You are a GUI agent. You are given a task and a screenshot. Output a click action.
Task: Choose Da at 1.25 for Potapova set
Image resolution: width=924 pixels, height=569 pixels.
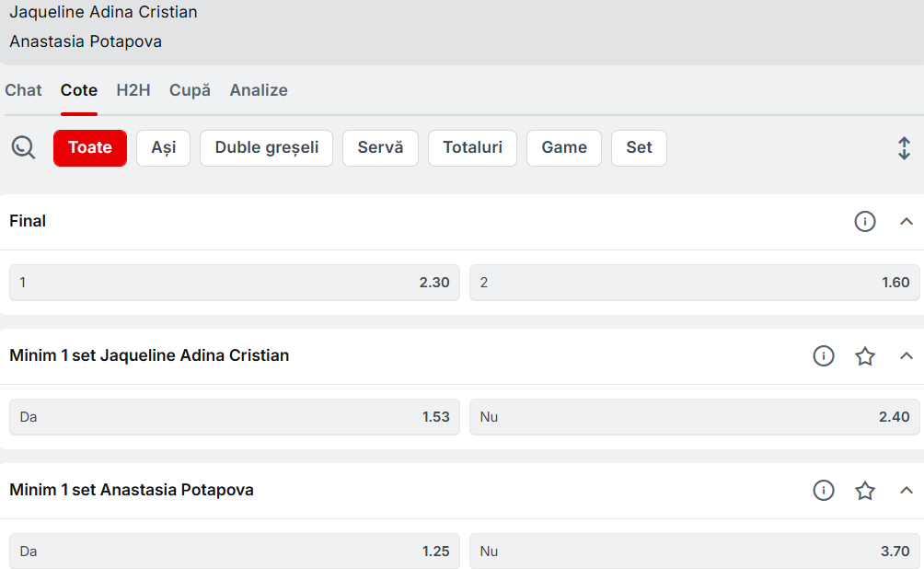[235, 552]
